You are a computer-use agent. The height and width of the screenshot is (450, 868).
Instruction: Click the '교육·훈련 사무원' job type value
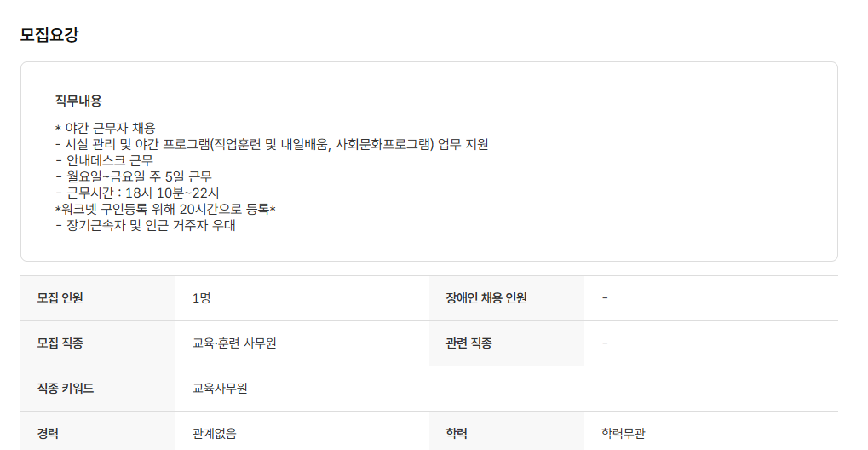234,343
